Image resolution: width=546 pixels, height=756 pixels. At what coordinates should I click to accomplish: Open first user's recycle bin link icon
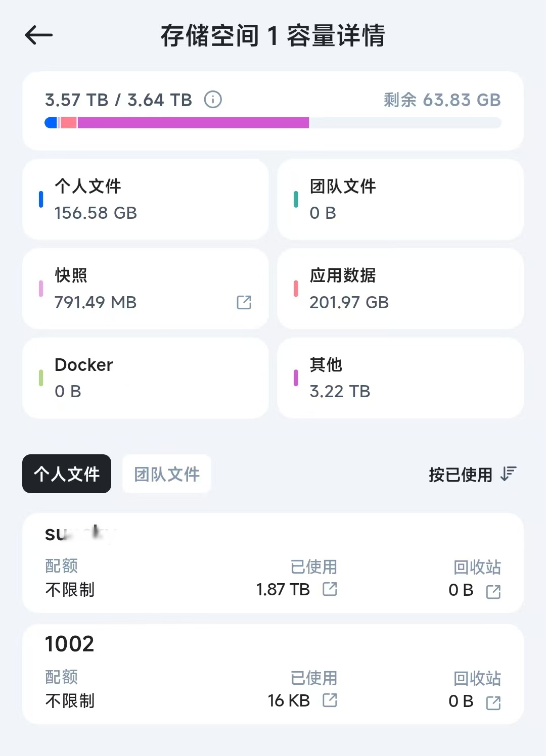[x=493, y=591]
